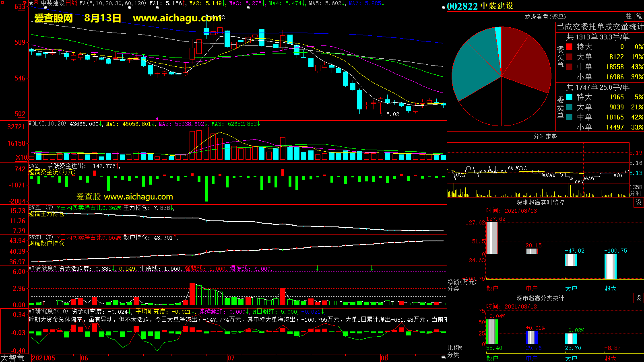The width and height of the screenshot is (644, 362).
Task: Click the 散户 bar in 深圳超赢实时监控
Action: (492, 238)
